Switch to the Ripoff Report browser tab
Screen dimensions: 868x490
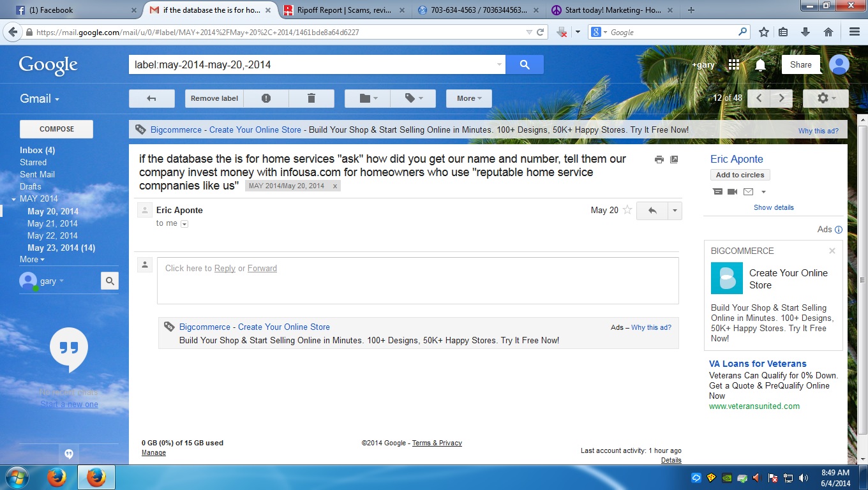click(346, 10)
